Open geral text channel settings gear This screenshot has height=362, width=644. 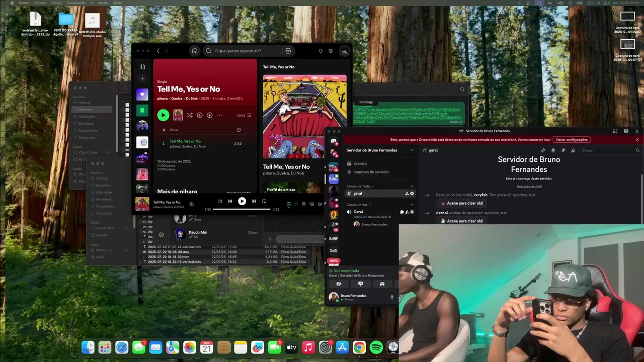412,194
